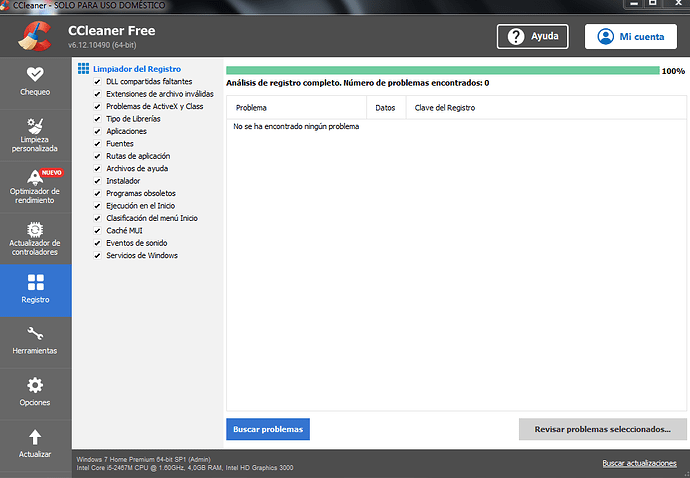Disable Eventos de sonido checkbox
The image size is (690, 478).
[97, 243]
